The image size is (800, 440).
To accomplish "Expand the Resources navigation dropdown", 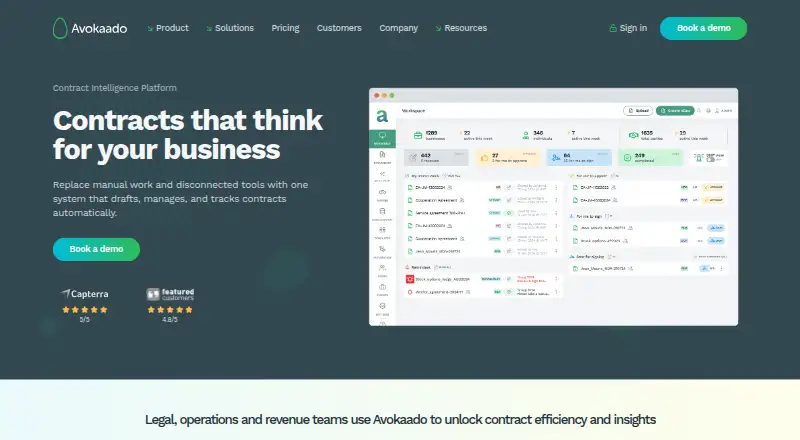I will [461, 28].
